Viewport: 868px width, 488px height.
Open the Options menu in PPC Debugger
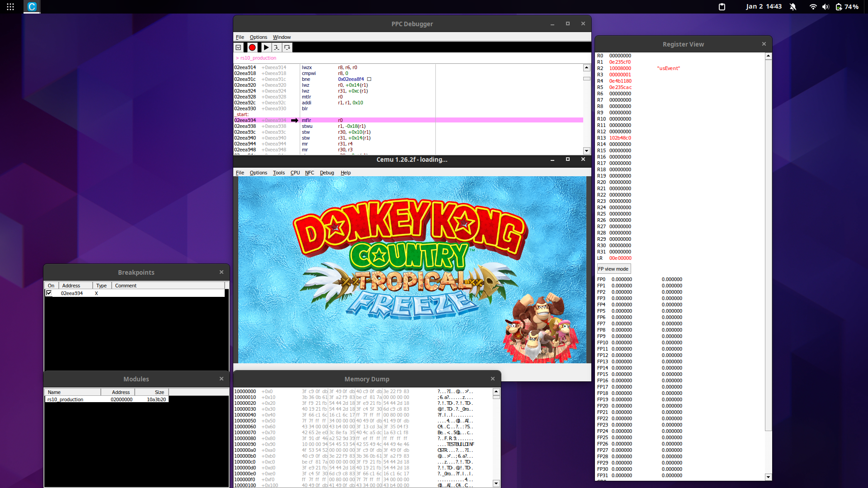259,37
